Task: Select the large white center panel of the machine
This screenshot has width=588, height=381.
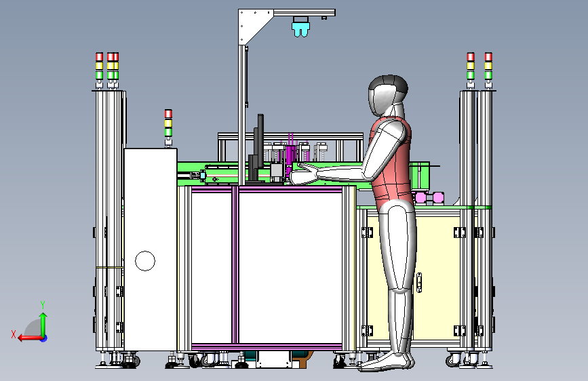Action: [x=291, y=268]
